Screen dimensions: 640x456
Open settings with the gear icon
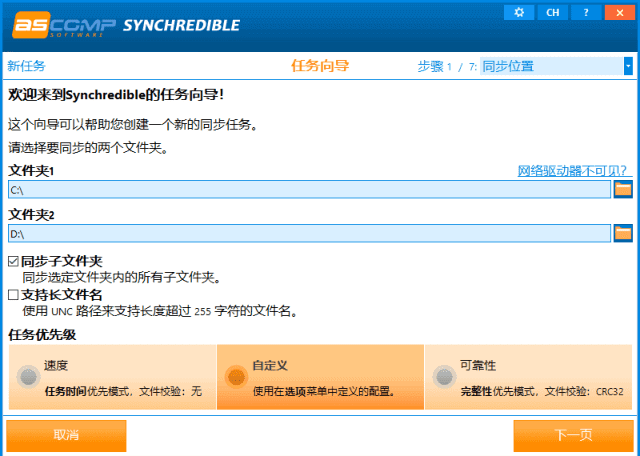[x=519, y=12]
